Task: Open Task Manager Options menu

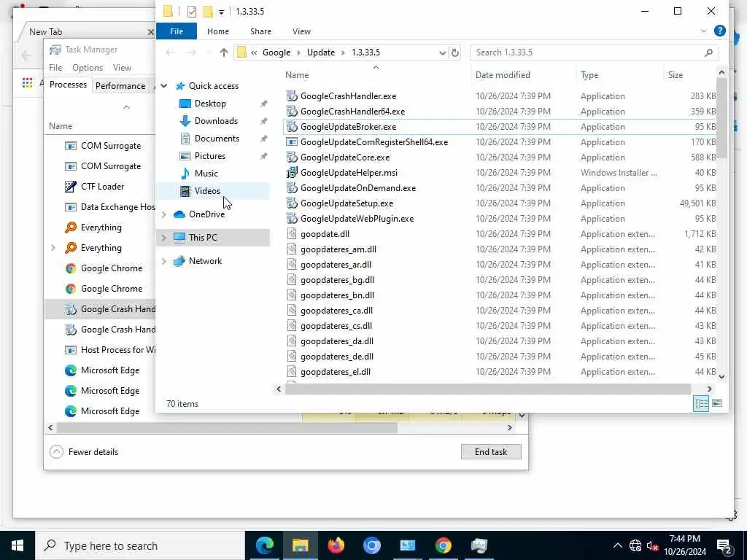Action: tap(88, 68)
